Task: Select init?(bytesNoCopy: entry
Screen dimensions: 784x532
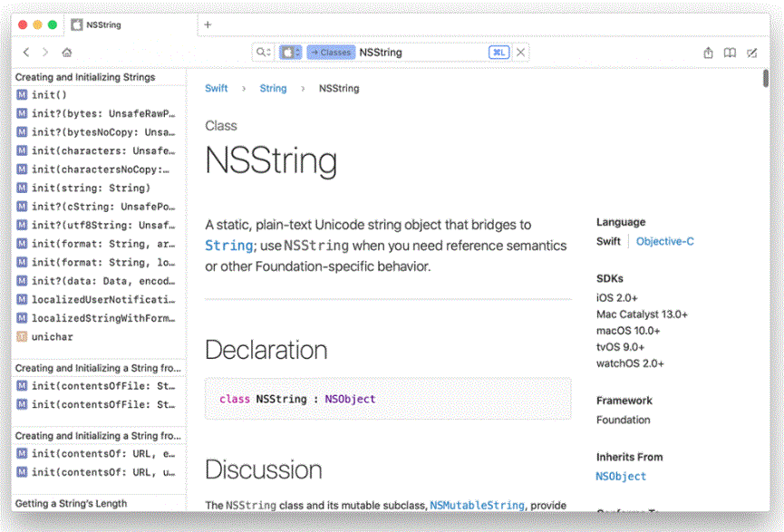Action: point(99,132)
